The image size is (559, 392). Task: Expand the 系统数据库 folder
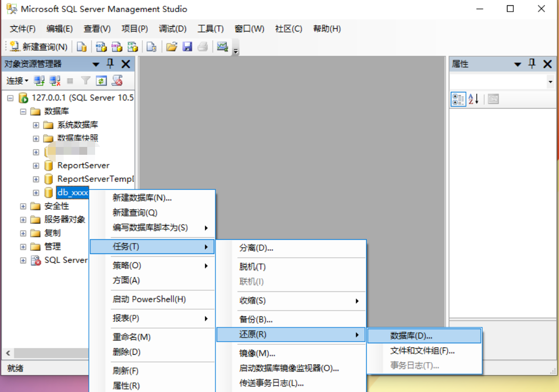[36, 125]
